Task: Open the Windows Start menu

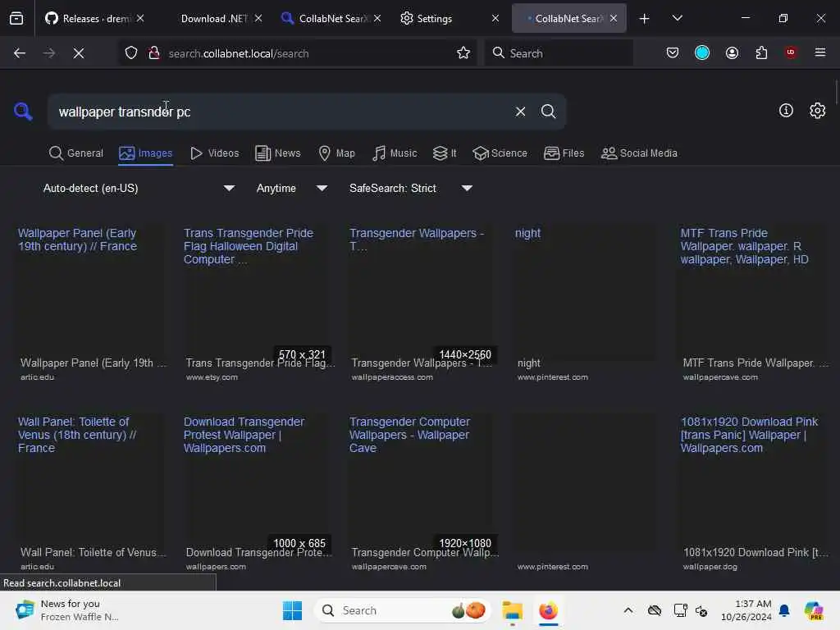Action: click(293, 610)
